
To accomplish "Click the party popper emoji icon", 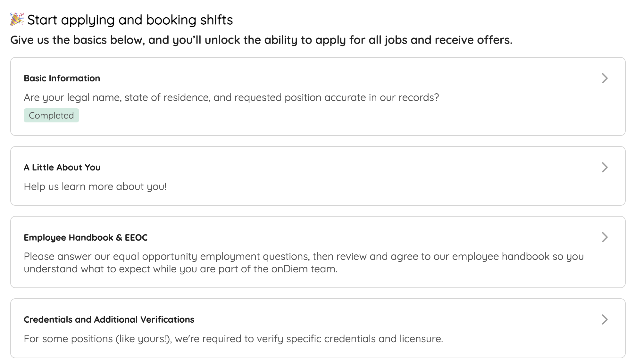I will [17, 19].
